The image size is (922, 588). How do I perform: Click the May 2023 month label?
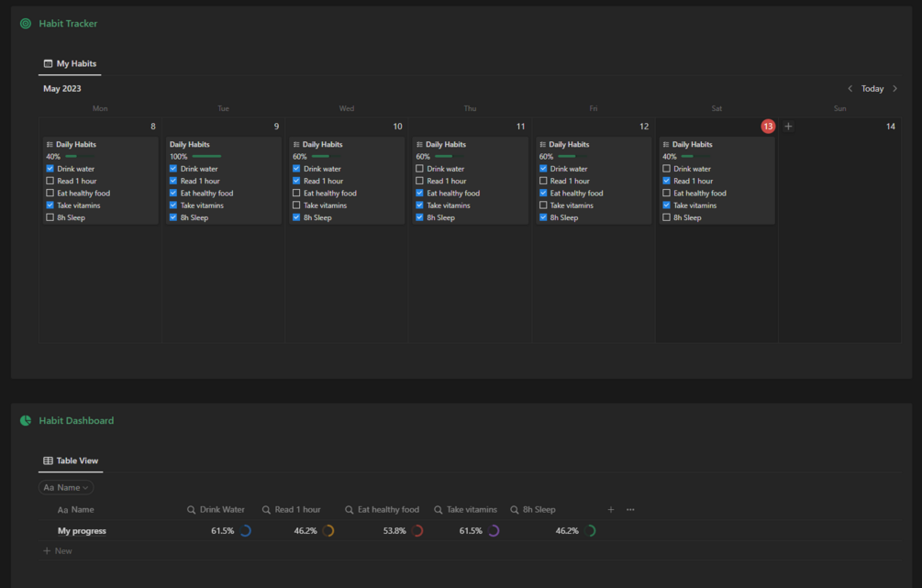pyautogui.click(x=62, y=89)
